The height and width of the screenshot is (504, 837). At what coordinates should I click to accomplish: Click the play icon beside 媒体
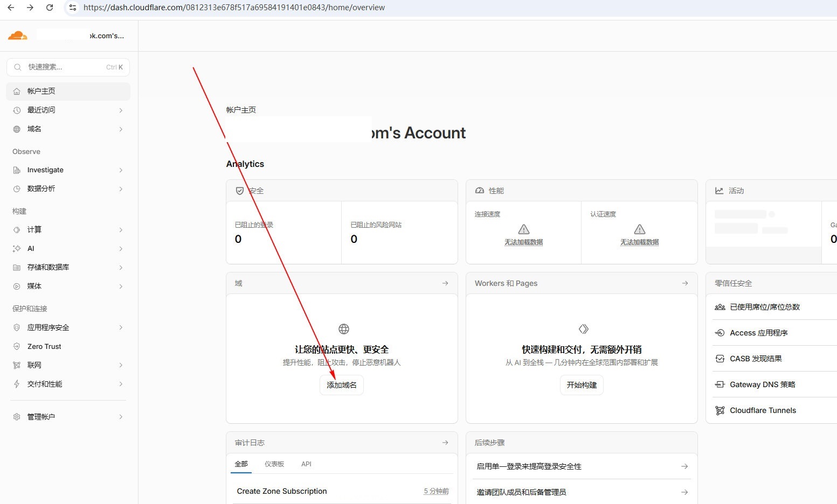[x=17, y=286]
